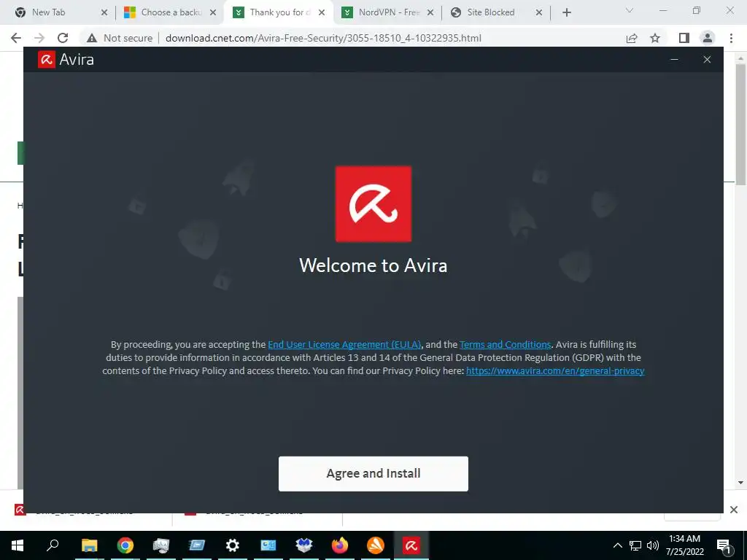Open the Windows Start menu
Viewport: 747px width, 560px height.
point(18,545)
